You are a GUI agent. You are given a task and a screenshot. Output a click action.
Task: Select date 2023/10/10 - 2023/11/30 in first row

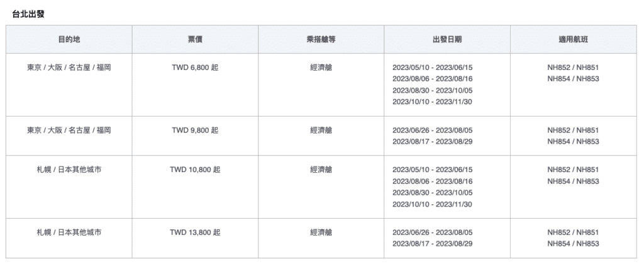coord(432,102)
